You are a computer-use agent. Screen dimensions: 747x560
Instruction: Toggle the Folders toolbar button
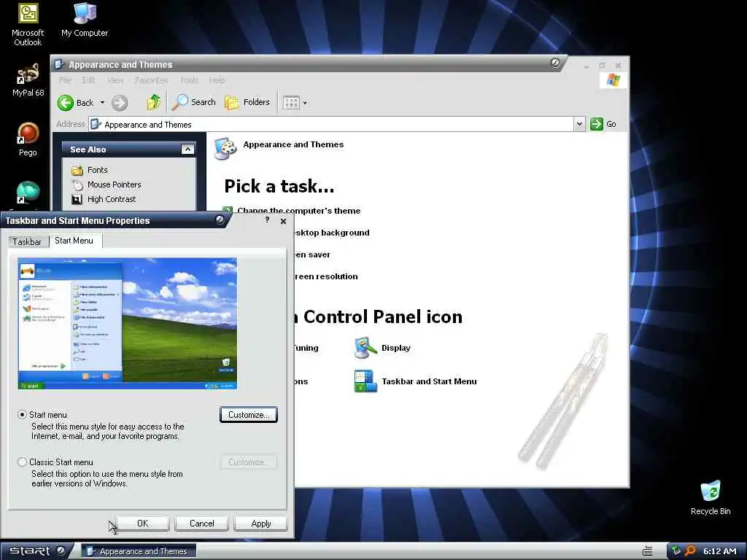(x=247, y=102)
